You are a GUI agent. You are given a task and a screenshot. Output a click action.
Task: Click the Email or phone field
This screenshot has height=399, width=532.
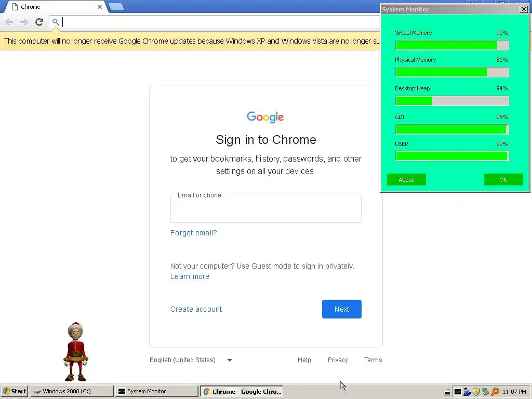[x=265, y=208]
